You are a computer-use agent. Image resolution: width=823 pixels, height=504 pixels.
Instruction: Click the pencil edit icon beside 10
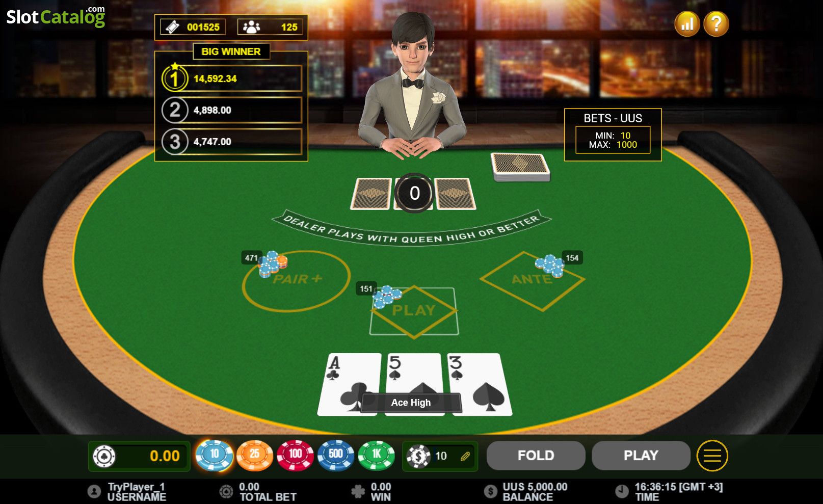click(465, 456)
